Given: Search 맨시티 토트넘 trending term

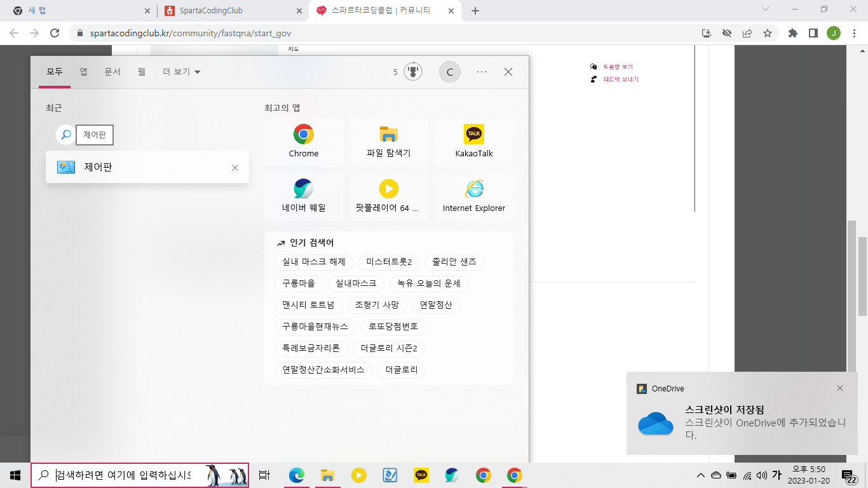Looking at the screenshot, I should coord(308,305).
